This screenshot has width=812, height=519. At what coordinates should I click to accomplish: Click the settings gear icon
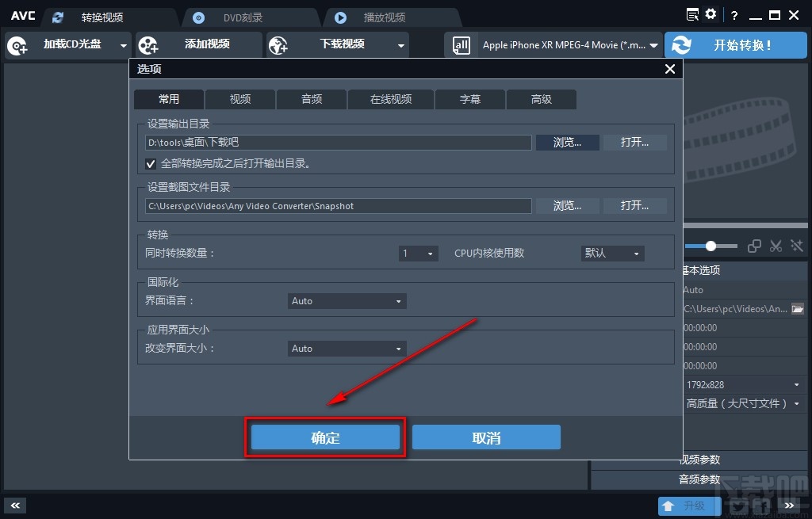(x=710, y=14)
